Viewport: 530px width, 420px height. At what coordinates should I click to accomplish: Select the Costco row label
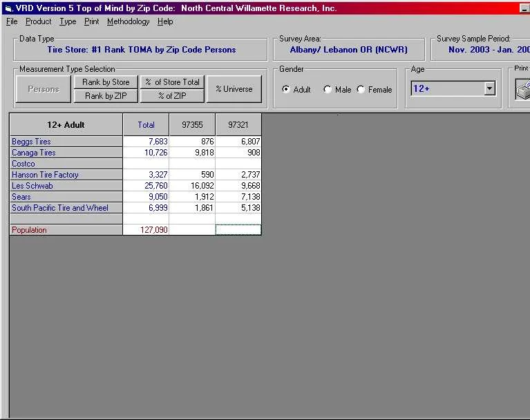pos(66,164)
